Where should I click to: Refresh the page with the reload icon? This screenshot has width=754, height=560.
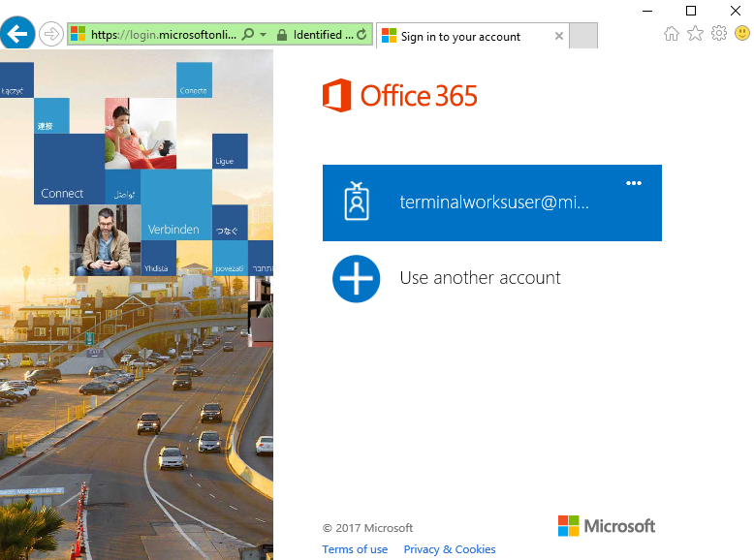pyautogui.click(x=361, y=35)
